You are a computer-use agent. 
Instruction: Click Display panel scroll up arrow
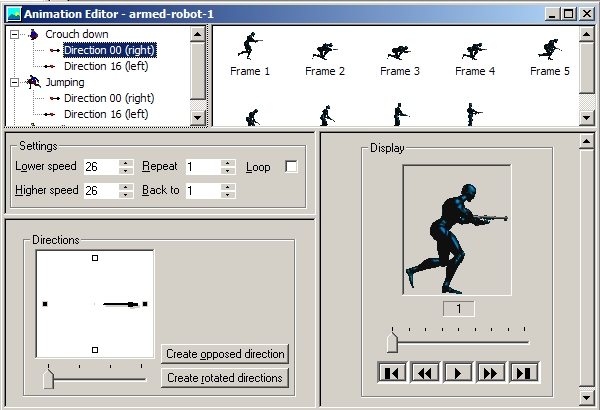[x=587, y=142]
